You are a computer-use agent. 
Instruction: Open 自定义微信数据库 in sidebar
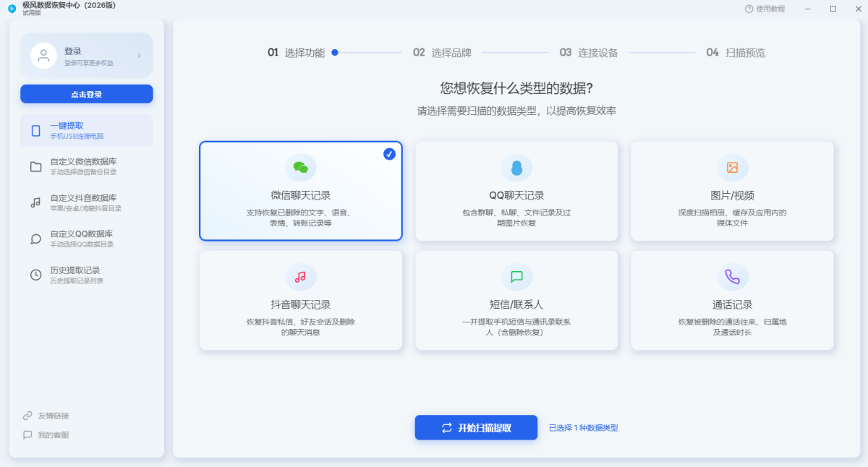87,167
